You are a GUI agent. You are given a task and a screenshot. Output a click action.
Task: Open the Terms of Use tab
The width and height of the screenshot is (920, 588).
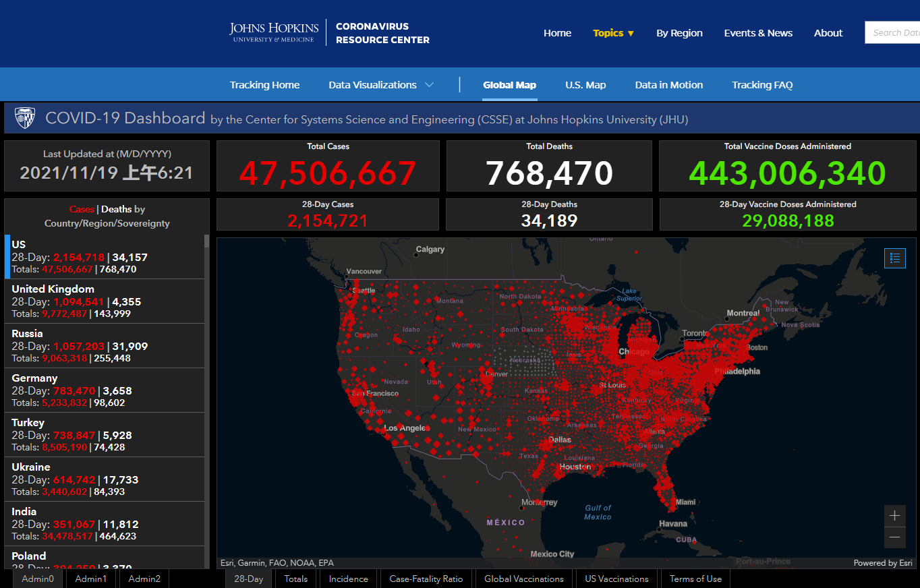coord(695,579)
